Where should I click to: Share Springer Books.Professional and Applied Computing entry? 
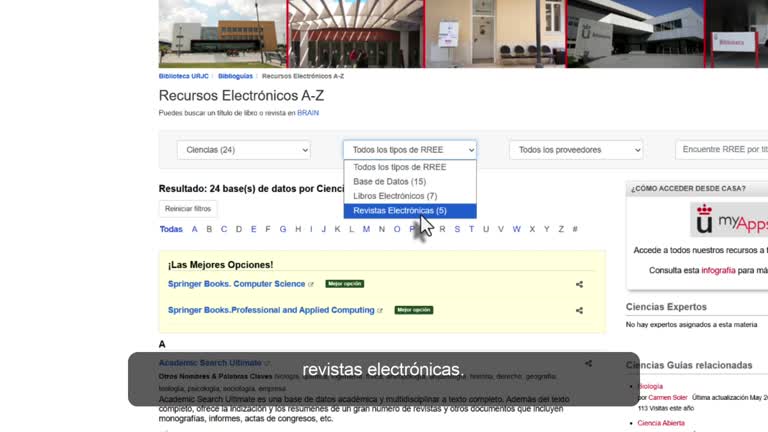point(579,311)
